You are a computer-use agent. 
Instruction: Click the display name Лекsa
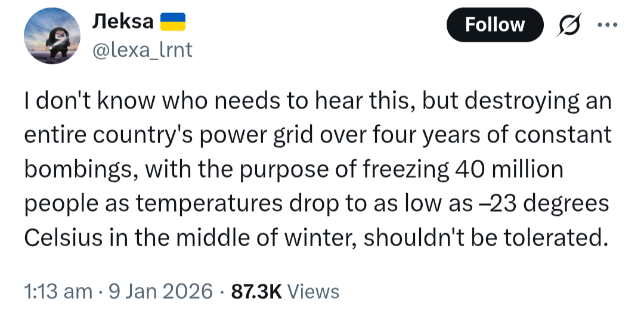(x=122, y=22)
